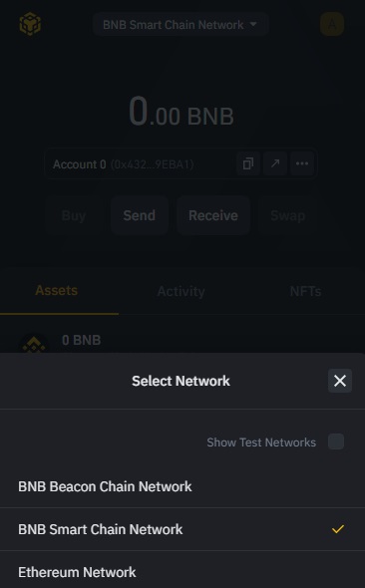365x588 pixels.
Task: Enable the Show Test Networks checkbox
Action: pos(336,441)
